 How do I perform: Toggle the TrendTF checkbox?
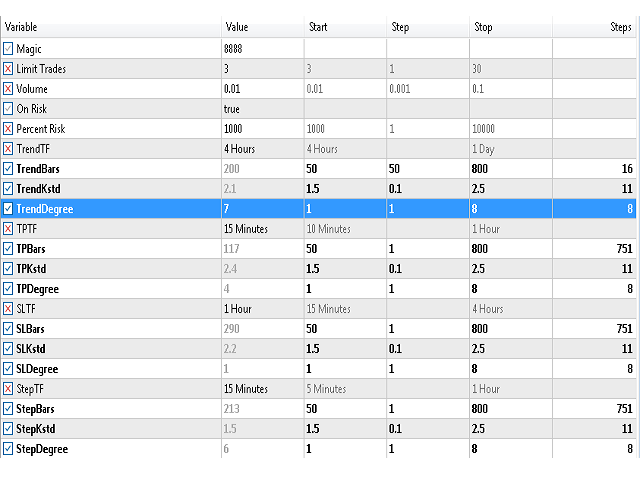8,149
